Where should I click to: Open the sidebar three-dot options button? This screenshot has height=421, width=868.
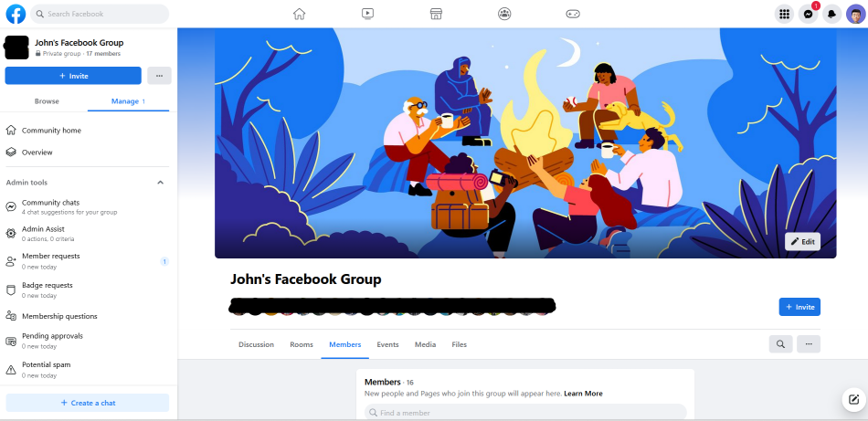tap(159, 76)
